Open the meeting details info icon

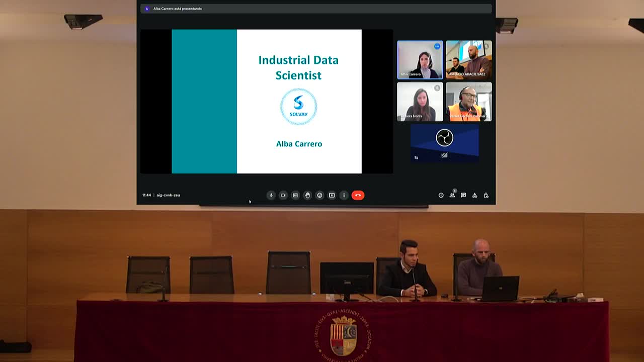(441, 195)
